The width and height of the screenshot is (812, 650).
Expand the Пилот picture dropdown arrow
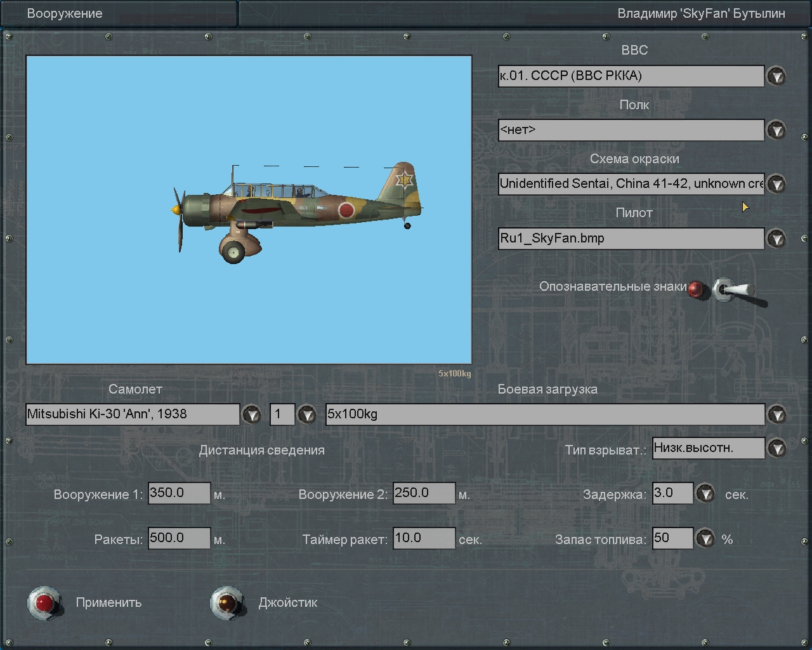coord(776,239)
